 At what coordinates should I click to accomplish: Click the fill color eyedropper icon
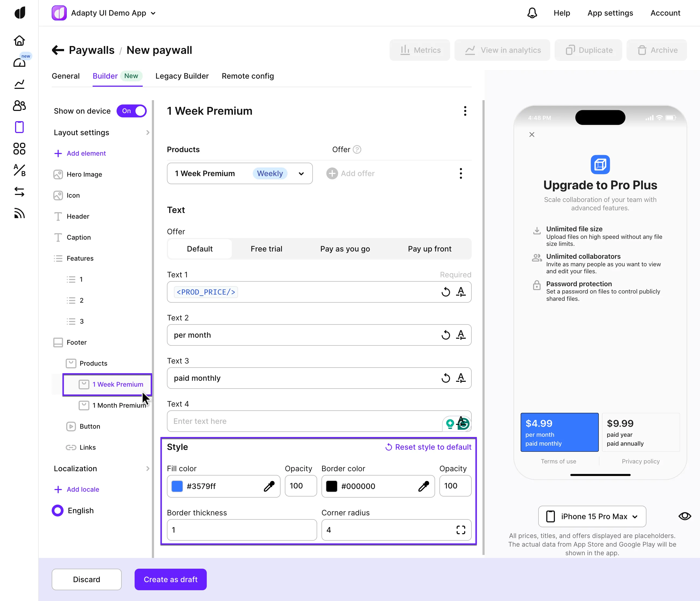(269, 486)
